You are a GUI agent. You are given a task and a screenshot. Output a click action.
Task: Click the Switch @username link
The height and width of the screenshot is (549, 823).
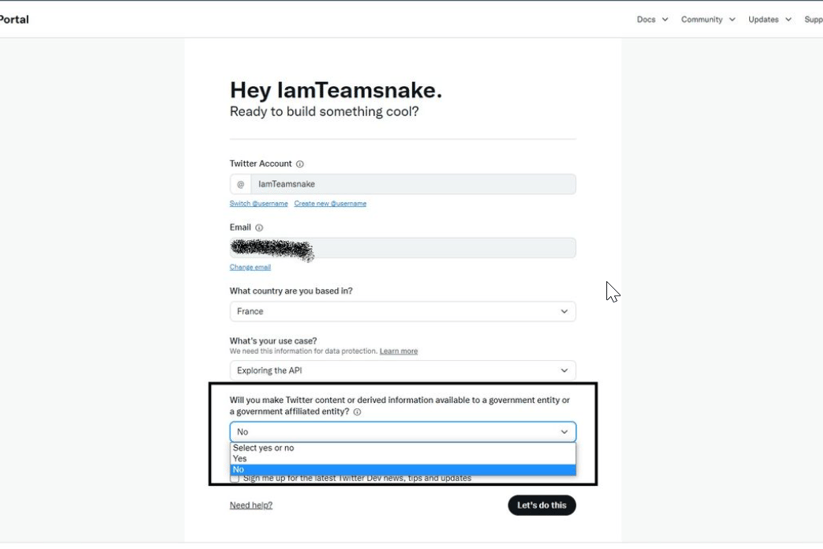[x=259, y=204]
